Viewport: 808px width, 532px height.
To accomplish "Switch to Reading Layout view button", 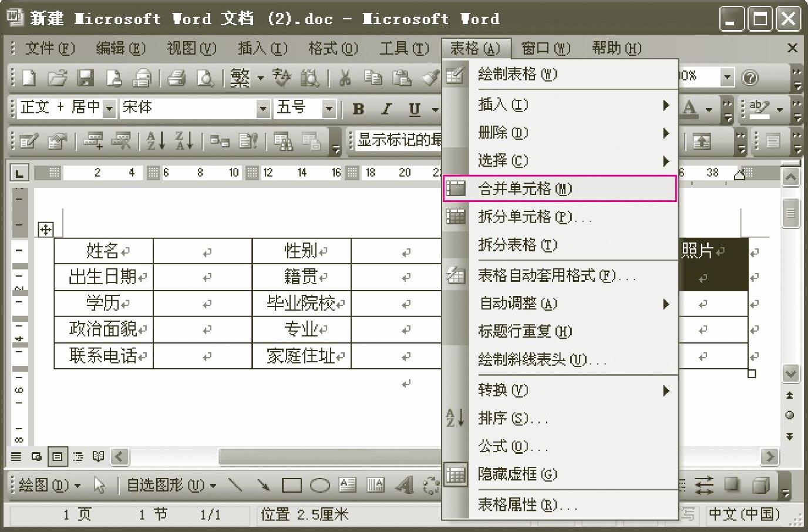I will (x=99, y=456).
